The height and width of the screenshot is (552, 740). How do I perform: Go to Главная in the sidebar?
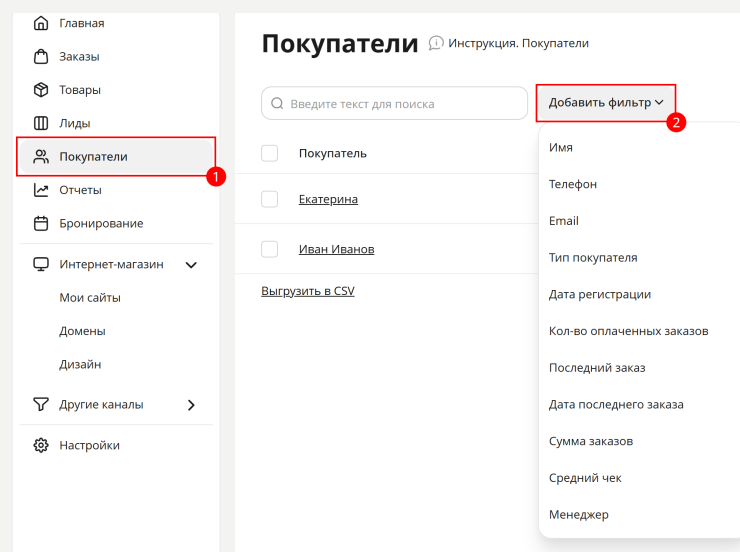click(82, 23)
